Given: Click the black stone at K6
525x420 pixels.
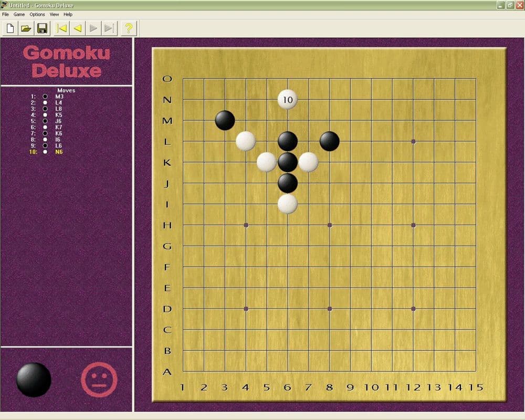Looking at the screenshot, I should (288, 162).
